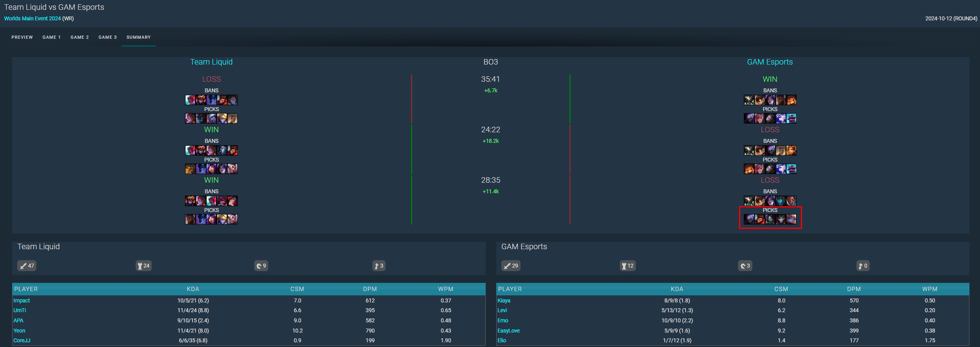Click the KDA column header in GAM Esports' table
Screen dimensions: 980x347
click(x=677, y=289)
